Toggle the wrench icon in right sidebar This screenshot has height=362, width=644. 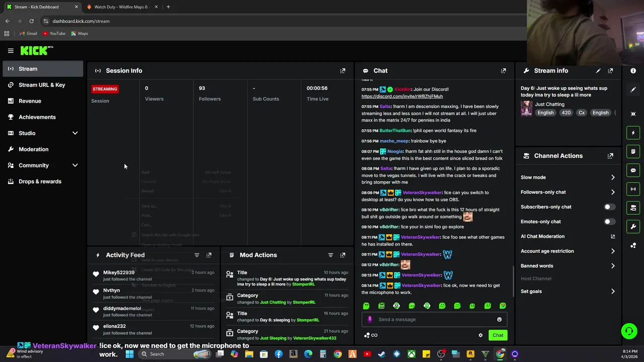pyautogui.click(x=633, y=226)
